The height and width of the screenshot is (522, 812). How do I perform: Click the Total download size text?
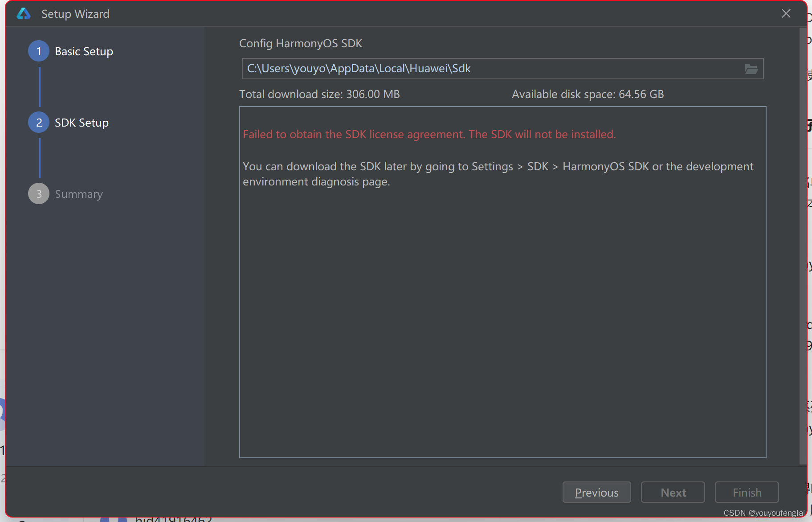pyautogui.click(x=319, y=94)
